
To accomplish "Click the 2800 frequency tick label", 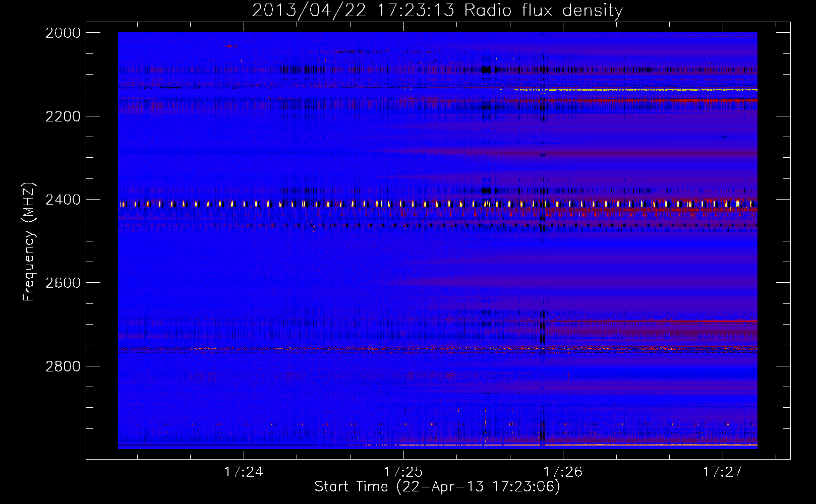I will [63, 366].
